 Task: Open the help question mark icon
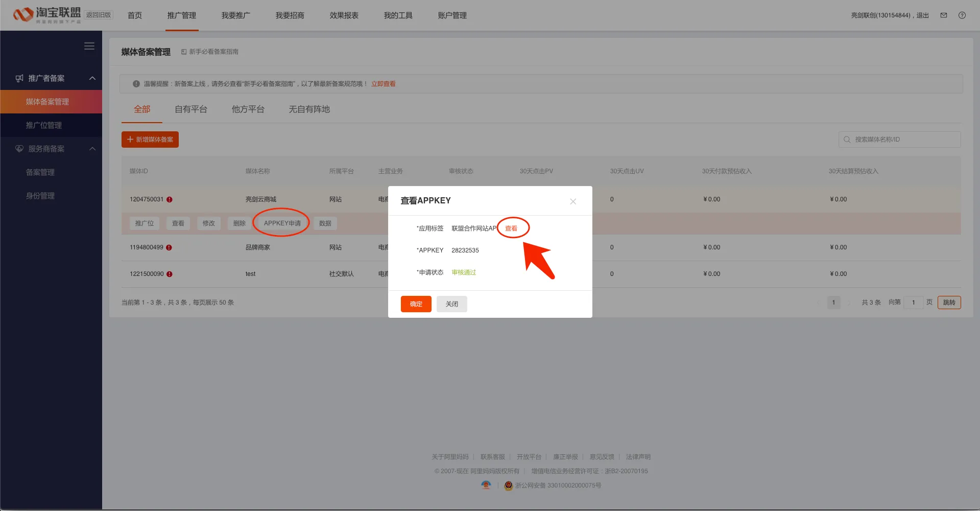[962, 15]
